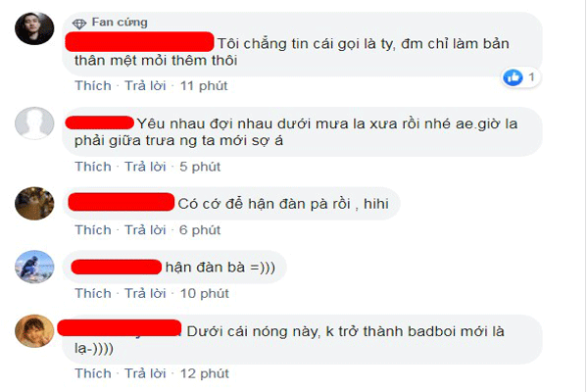This screenshot has height=392, width=588.
Task: Open the third commenter's brown avatar
Action: (34, 203)
